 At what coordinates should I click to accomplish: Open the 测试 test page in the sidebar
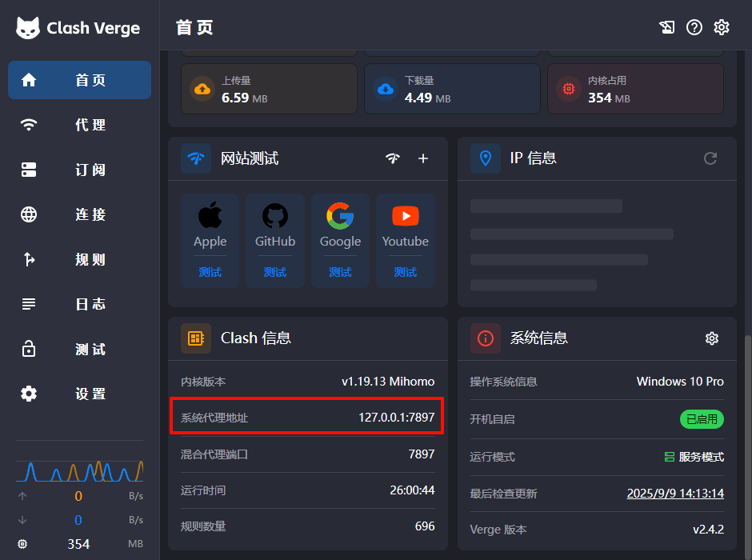tap(80, 349)
